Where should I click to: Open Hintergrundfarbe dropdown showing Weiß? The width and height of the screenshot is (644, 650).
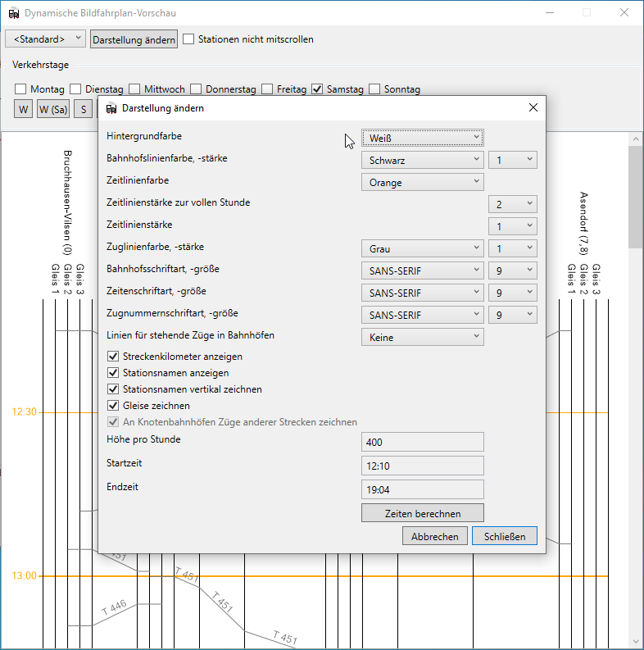[422, 138]
